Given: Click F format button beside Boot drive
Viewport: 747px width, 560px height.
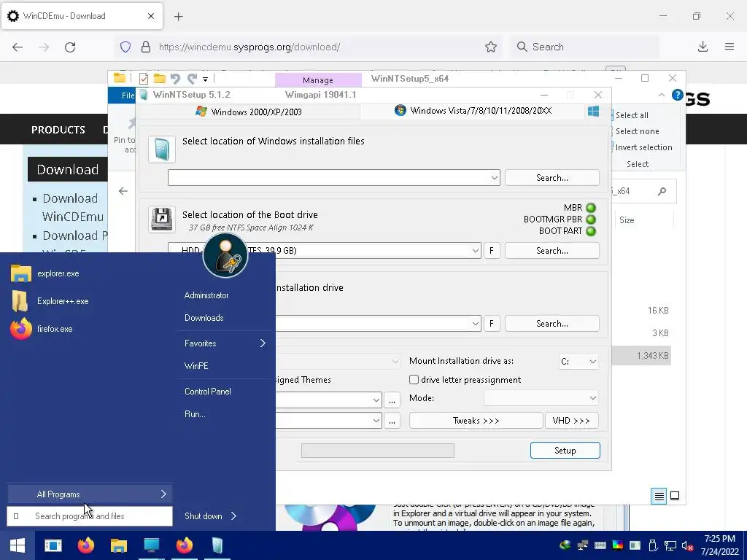Looking at the screenshot, I should [x=492, y=251].
